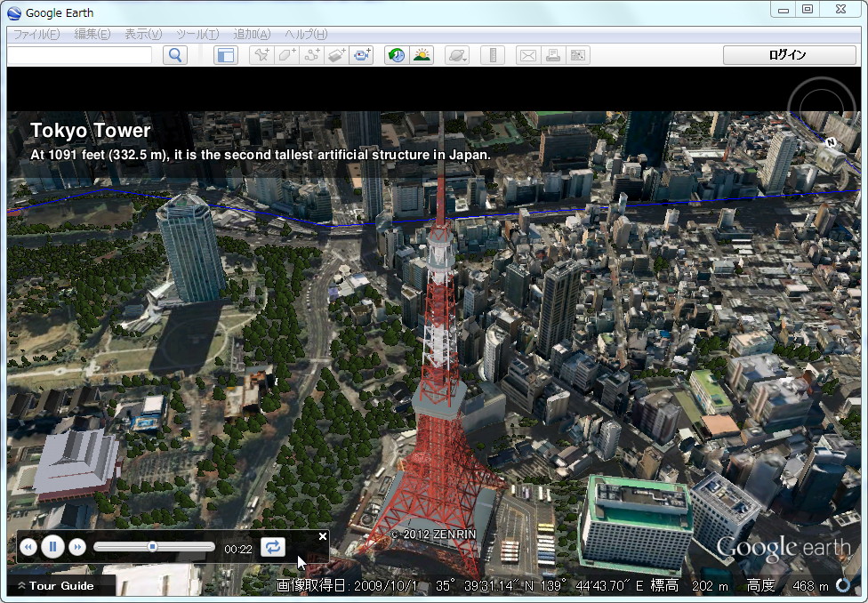Click the tour time readout 00:22
This screenshot has height=603, width=868.
[x=238, y=550]
